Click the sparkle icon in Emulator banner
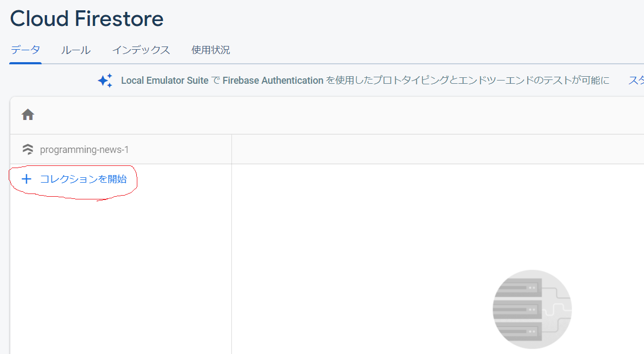This screenshot has height=354, width=644. coord(105,81)
